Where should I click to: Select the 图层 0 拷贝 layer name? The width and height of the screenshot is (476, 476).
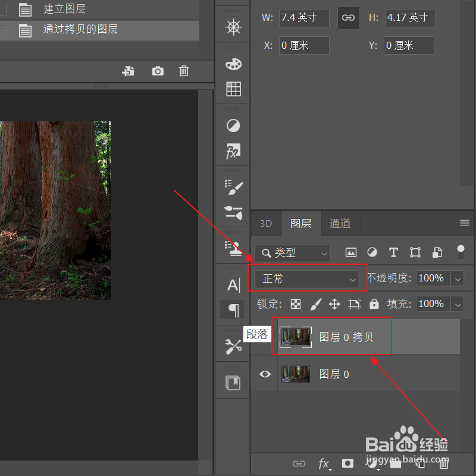[x=346, y=337]
